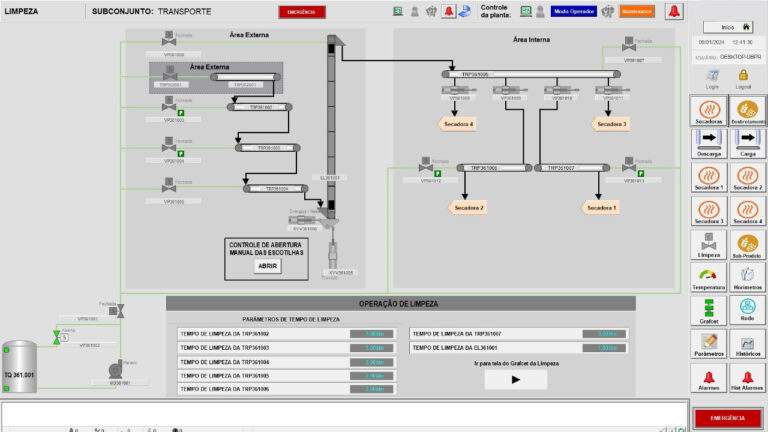This screenshot has width=768, height=432.
Task: Click the valve at the top of Área Externa
Action: tap(169, 38)
